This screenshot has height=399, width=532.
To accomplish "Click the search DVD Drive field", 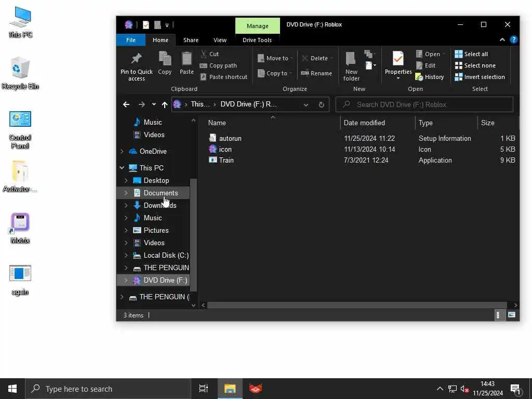I will pyautogui.click(x=424, y=104).
